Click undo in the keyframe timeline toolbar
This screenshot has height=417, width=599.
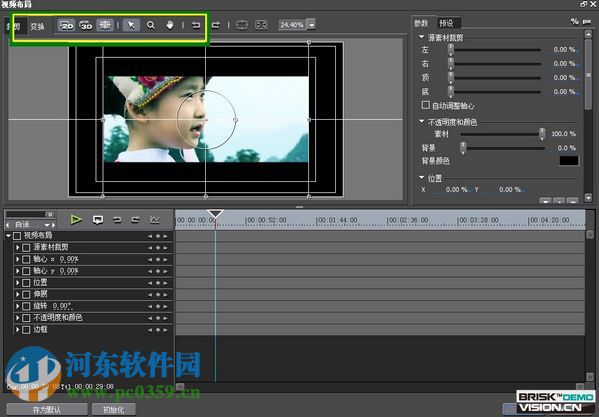click(117, 220)
